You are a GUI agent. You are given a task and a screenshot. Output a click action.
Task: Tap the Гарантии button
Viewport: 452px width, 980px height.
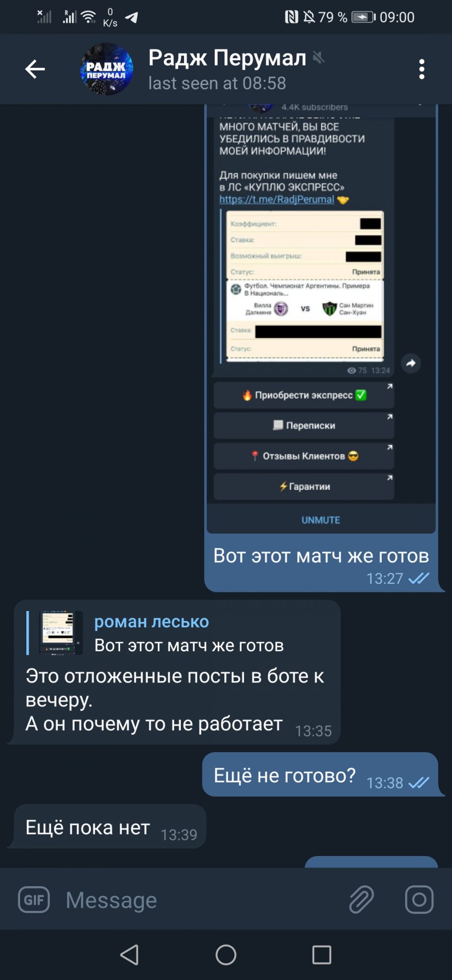point(304,486)
